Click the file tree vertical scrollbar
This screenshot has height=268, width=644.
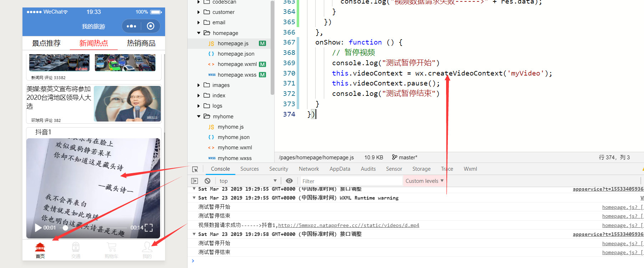(x=272, y=48)
